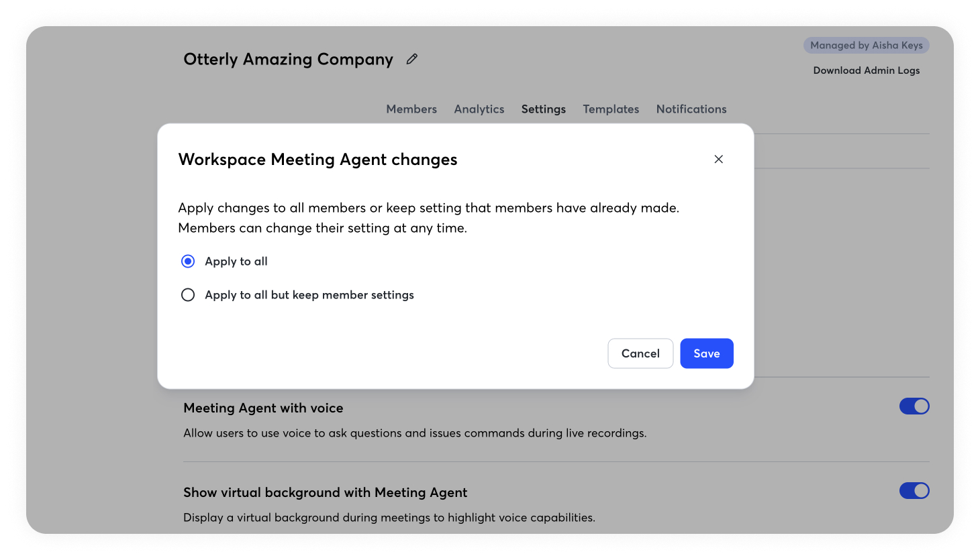Screen dimensions: 980x560
Task: Click the 'Show virtual background with Meeting Agent' heading
Action: [x=325, y=493]
